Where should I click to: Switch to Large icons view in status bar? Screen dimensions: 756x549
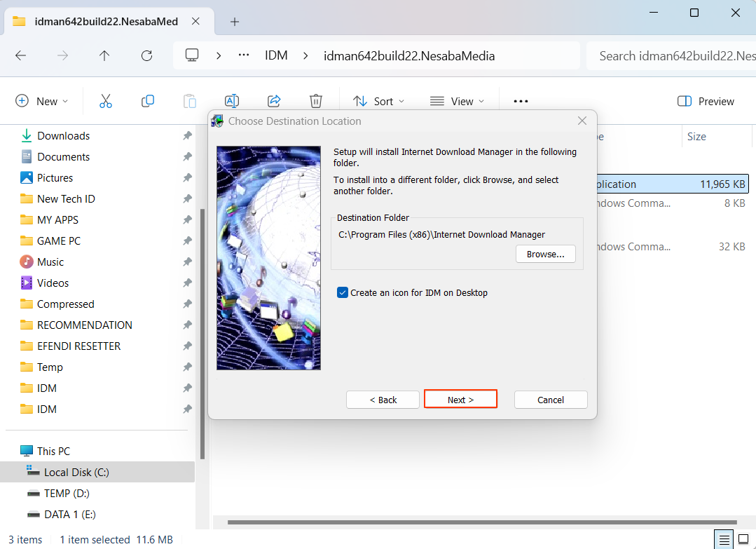(743, 539)
